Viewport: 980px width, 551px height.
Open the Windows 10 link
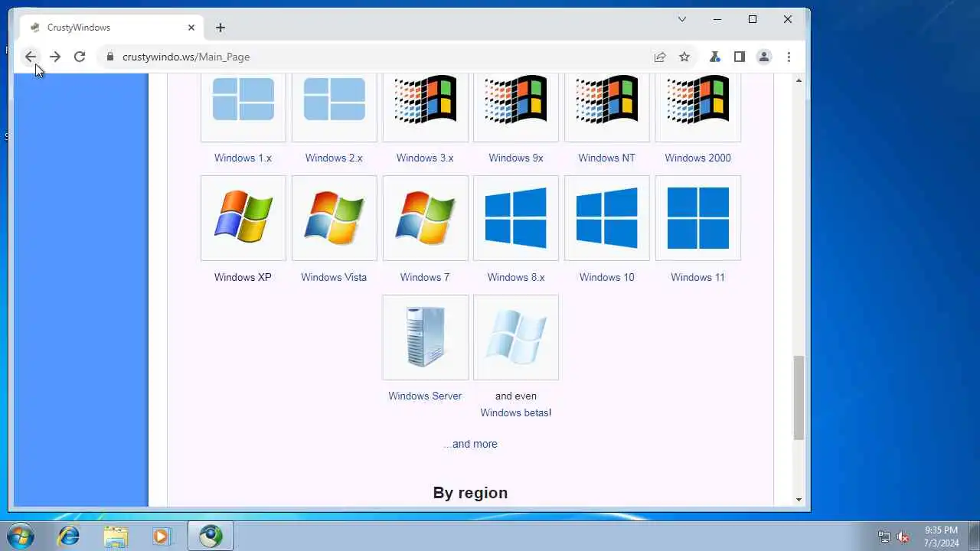[606, 277]
